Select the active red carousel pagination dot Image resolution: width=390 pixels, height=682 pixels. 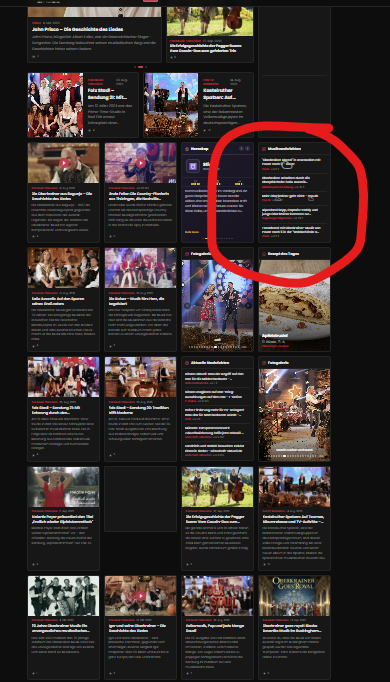click(x=140, y=67)
